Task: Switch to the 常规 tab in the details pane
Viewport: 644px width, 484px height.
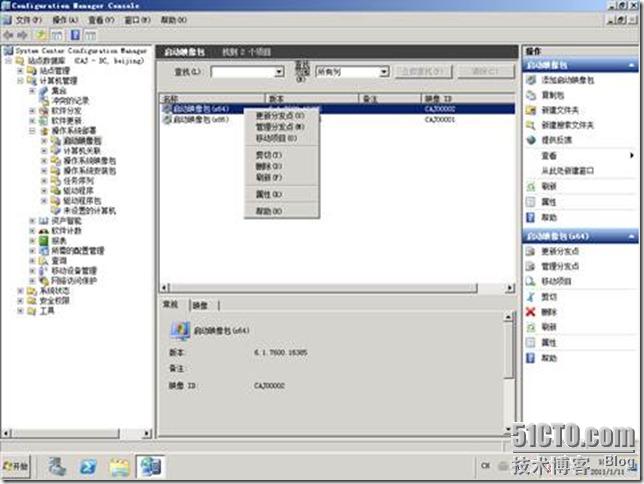Action: point(170,304)
